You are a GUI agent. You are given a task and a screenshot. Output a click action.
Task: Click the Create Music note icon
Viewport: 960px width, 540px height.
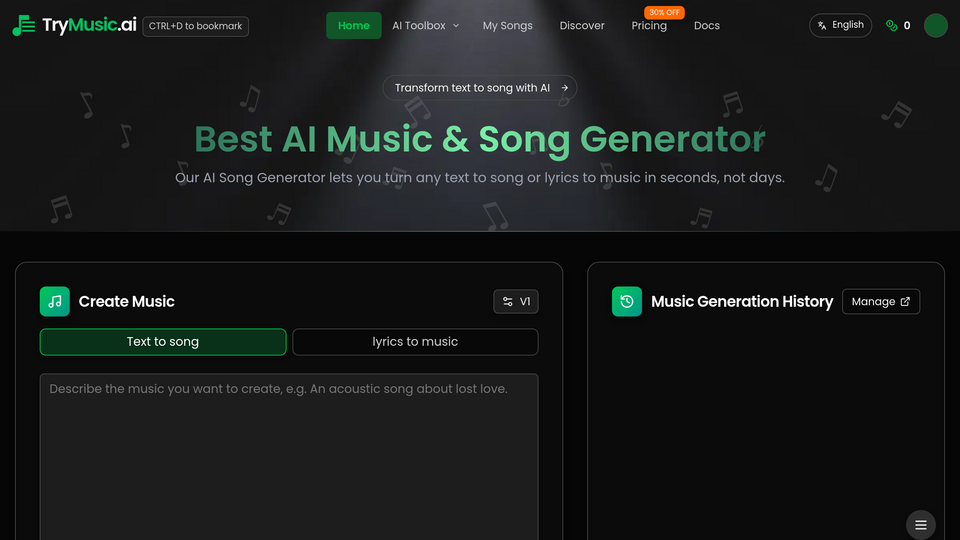54,301
